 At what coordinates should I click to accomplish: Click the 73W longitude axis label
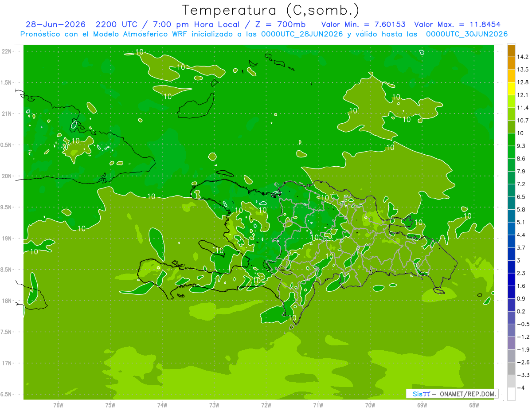pyautogui.click(x=214, y=405)
